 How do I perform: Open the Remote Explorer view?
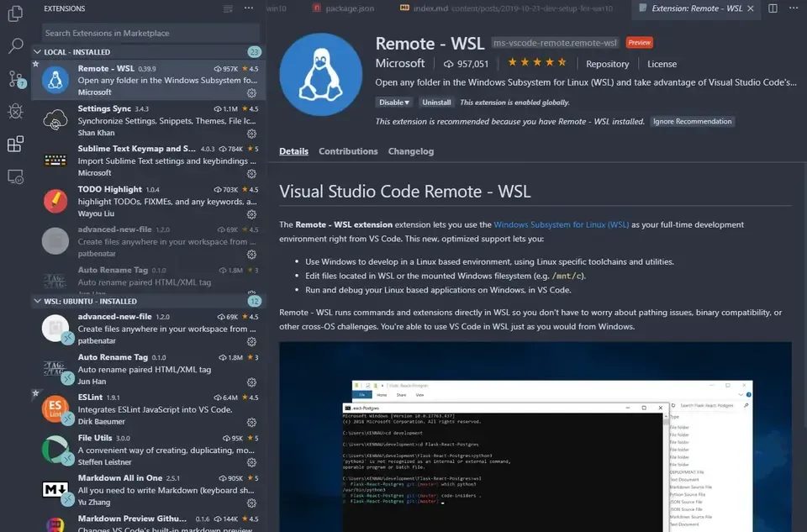15,176
